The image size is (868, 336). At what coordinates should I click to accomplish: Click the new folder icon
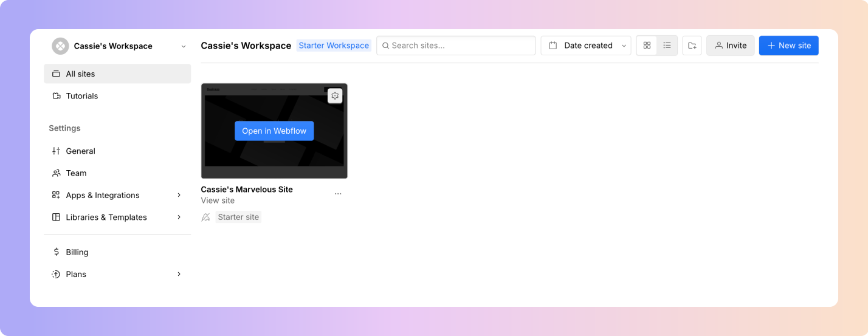692,46
